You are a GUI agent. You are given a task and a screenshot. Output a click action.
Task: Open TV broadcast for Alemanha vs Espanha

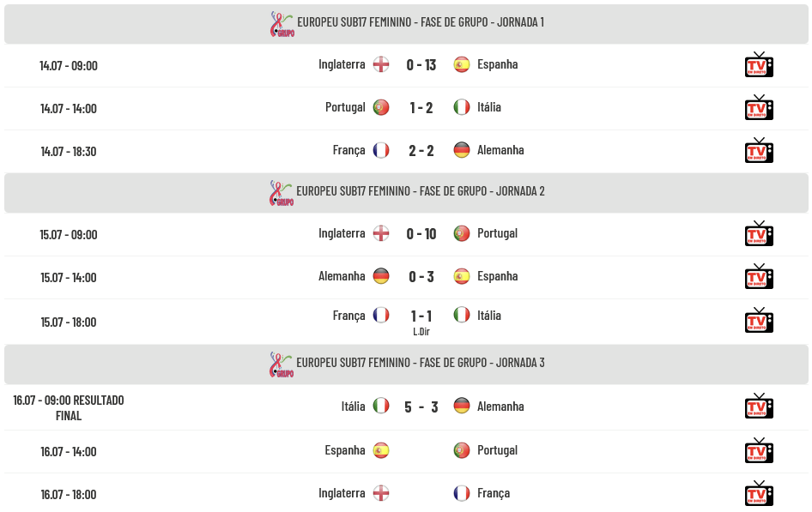tap(759, 277)
